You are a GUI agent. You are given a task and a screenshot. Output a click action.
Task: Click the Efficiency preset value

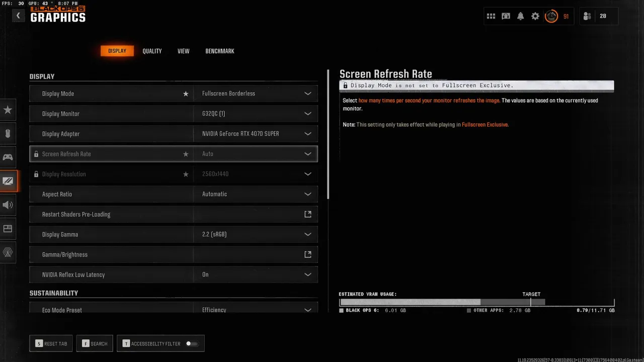[x=214, y=310]
